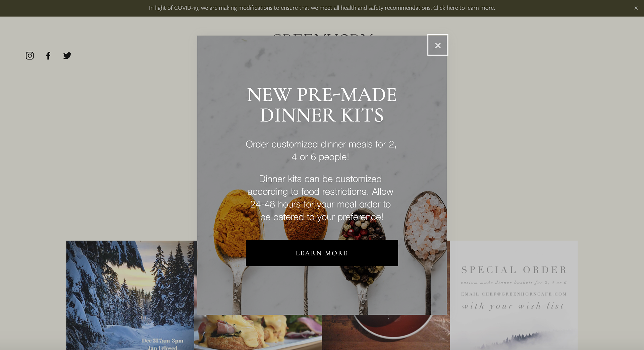Viewport: 644px width, 350px height.
Task: Click the LEARN MORE button
Action: 322,253
